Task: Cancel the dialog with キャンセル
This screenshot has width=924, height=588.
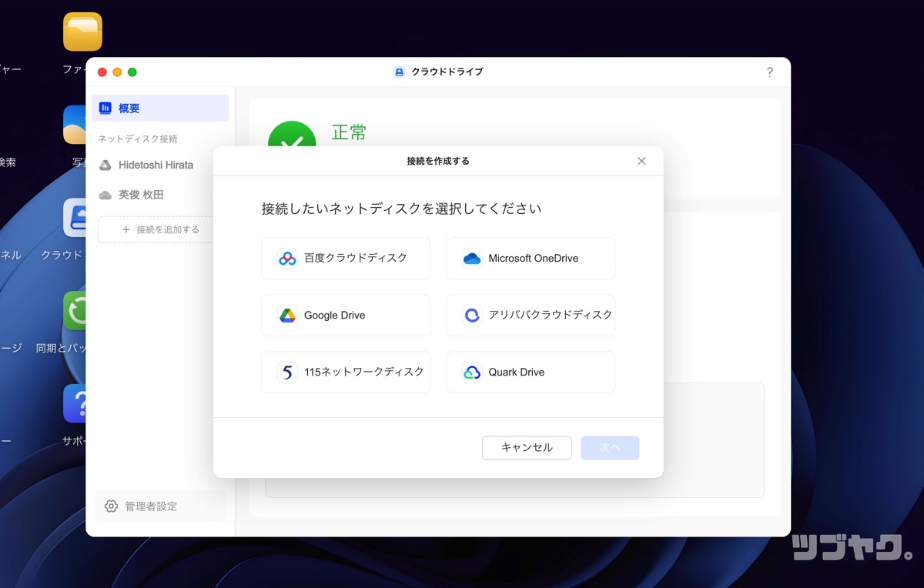Action: pyautogui.click(x=527, y=447)
